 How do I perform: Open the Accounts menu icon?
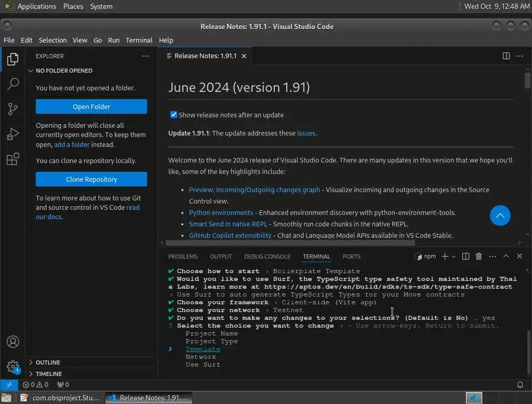[x=13, y=342]
